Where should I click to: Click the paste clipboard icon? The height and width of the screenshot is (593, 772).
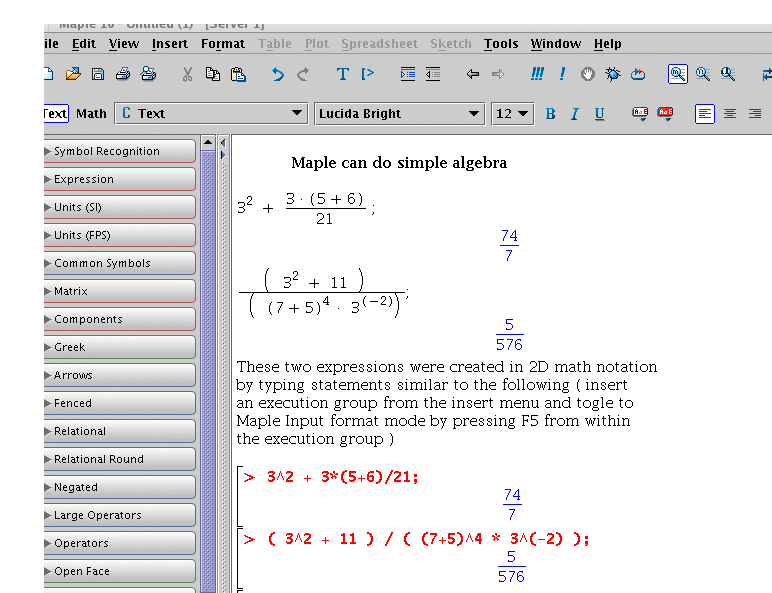tap(238, 74)
